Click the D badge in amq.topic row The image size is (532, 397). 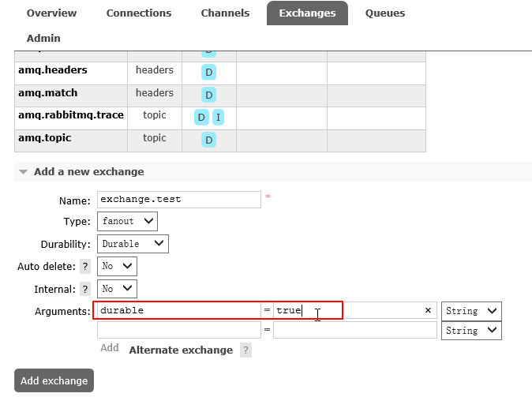coord(209,140)
